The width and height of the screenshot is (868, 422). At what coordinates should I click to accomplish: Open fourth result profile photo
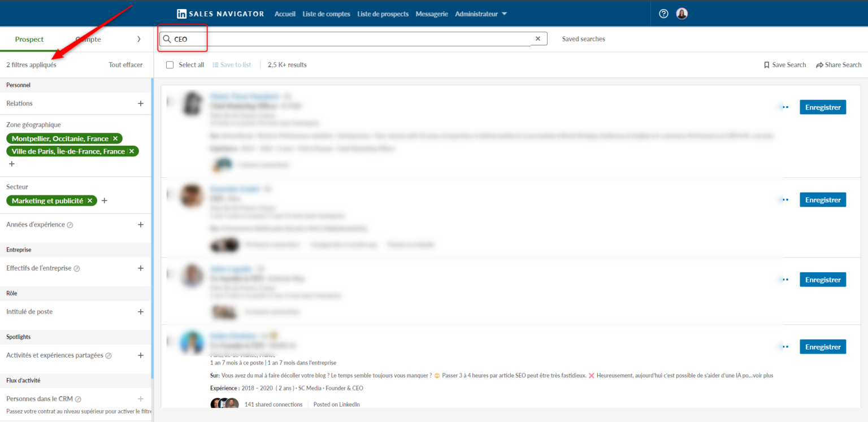point(192,343)
